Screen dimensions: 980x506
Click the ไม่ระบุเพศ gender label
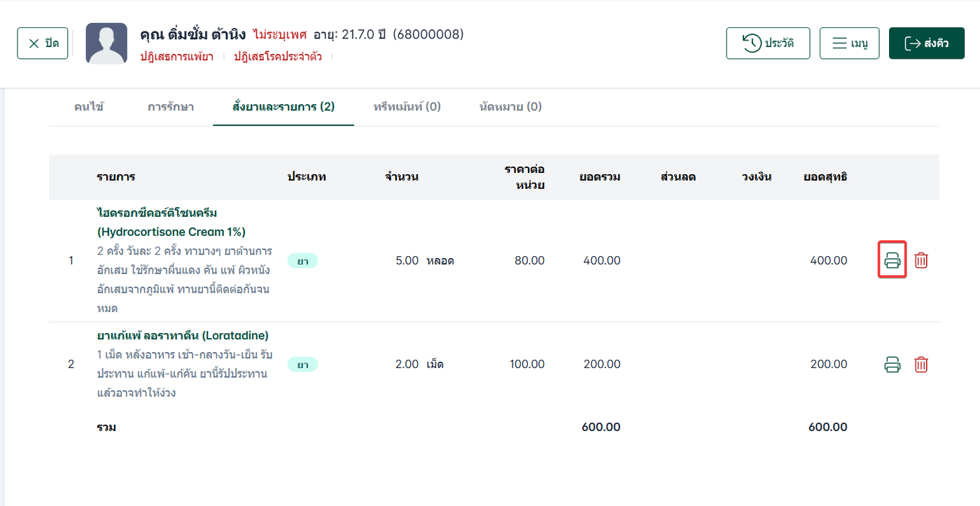[280, 34]
